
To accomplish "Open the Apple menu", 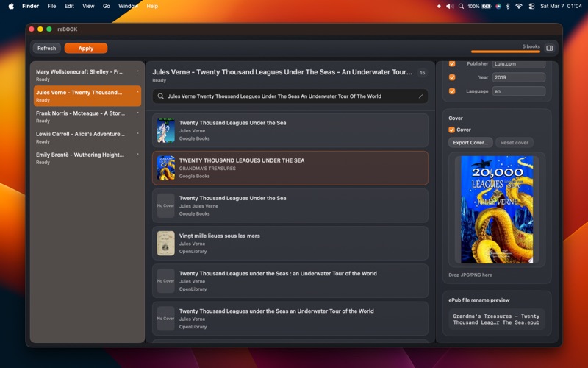I will click(x=11, y=6).
